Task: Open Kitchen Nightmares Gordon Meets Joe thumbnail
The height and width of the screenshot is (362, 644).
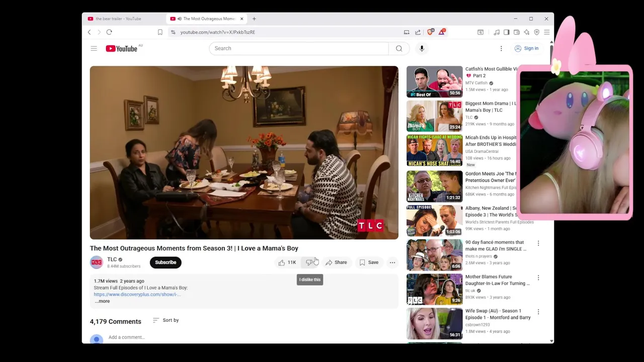Action: (x=435, y=186)
